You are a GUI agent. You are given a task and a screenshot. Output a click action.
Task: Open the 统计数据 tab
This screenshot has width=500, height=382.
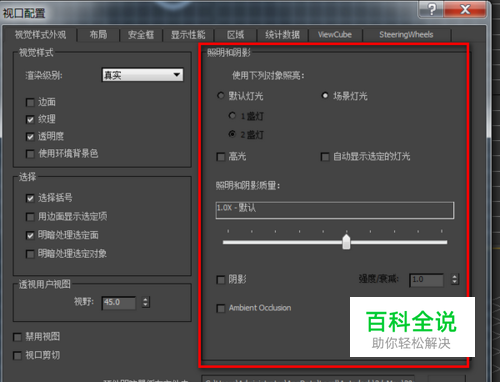282,35
